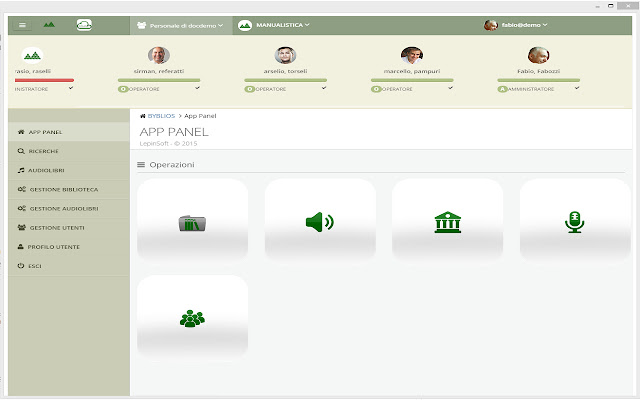
Task: Expand the Personale di docdemo dropdown
Action: pyautogui.click(x=181, y=25)
